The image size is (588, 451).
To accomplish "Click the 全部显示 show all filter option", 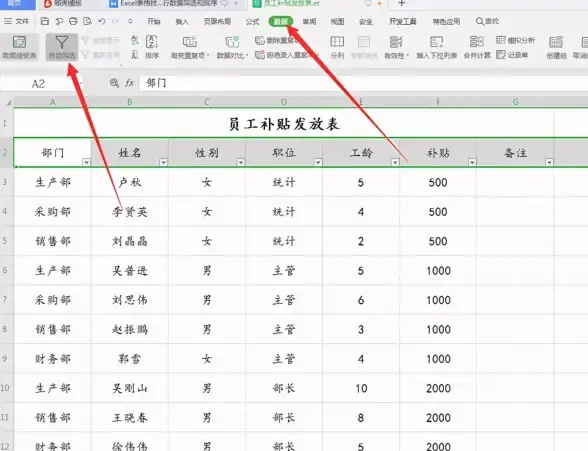I will coord(101,40).
